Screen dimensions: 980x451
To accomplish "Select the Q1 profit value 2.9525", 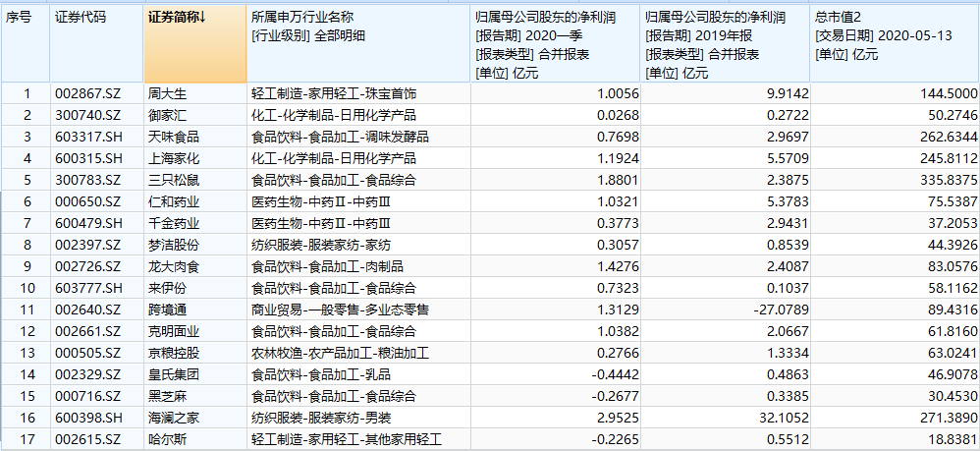I will [555, 418].
